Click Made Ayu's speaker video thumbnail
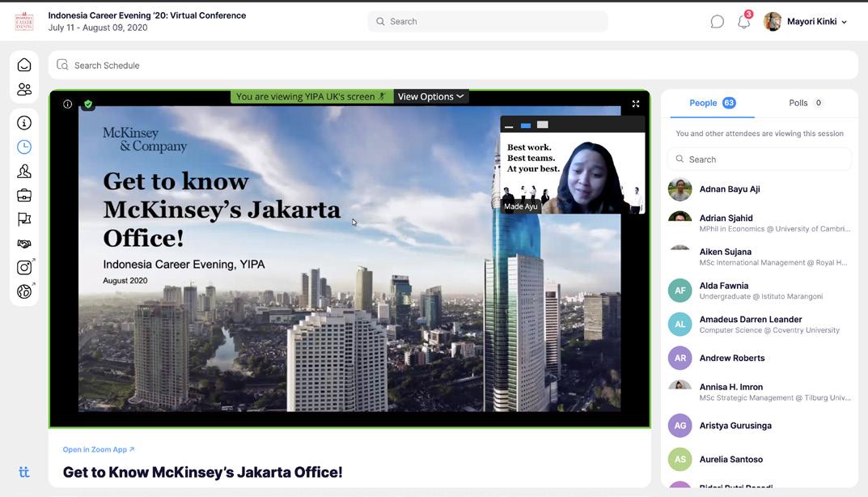 (573, 173)
